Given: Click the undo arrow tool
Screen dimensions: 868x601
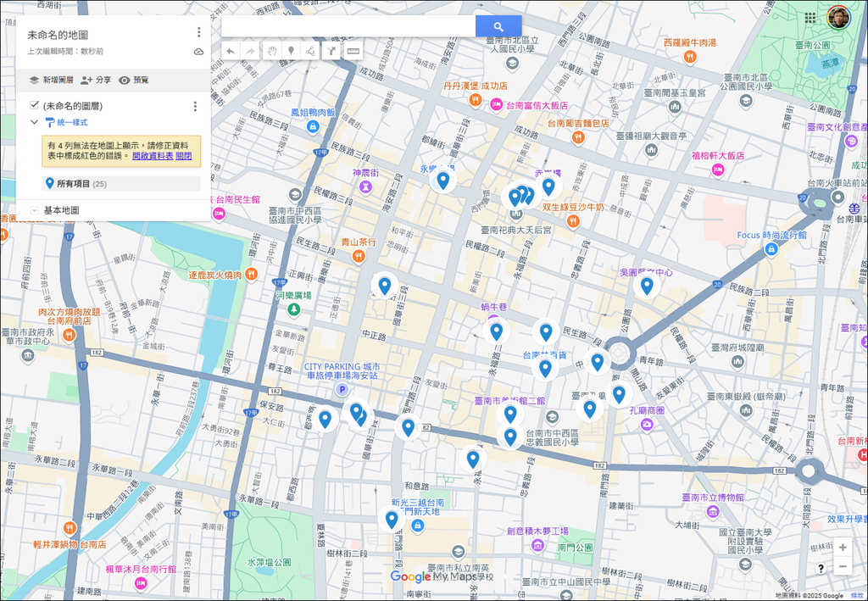Looking at the screenshot, I should (231, 52).
